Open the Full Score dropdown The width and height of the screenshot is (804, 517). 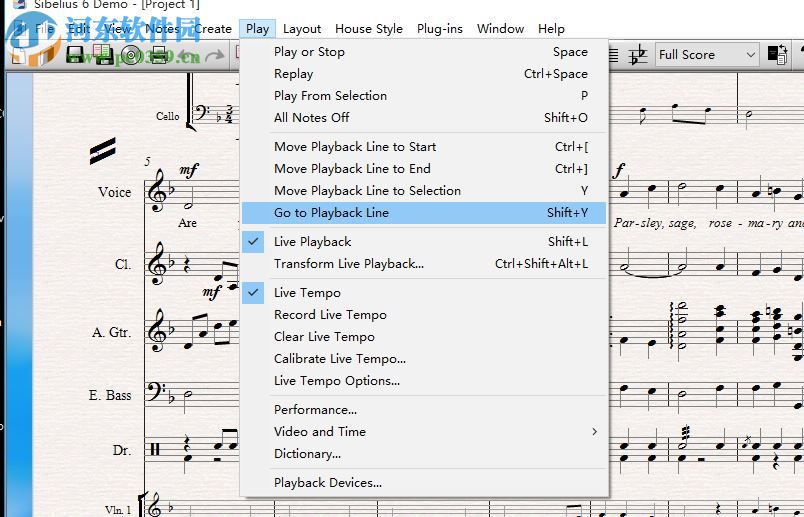tap(707, 54)
